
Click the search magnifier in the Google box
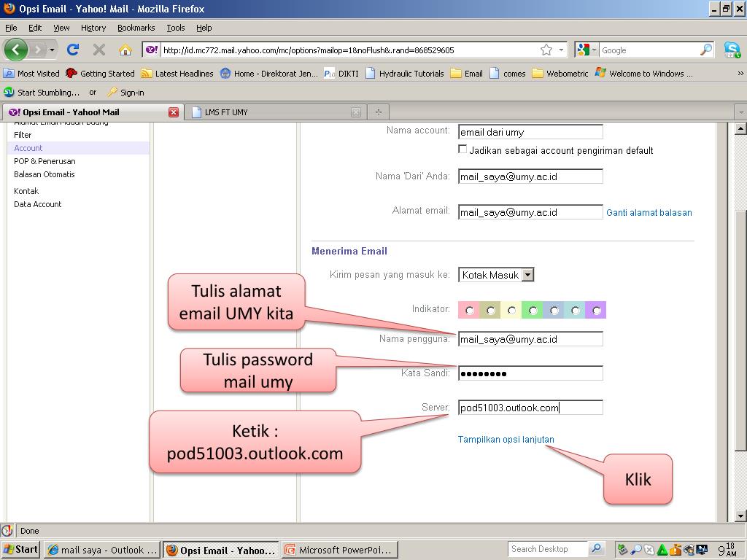(706, 50)
